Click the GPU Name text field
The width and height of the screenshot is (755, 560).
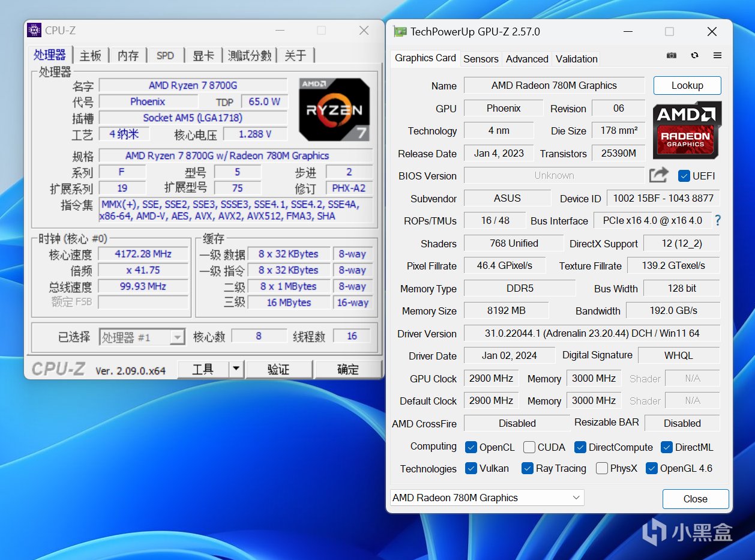coord(553,85)
